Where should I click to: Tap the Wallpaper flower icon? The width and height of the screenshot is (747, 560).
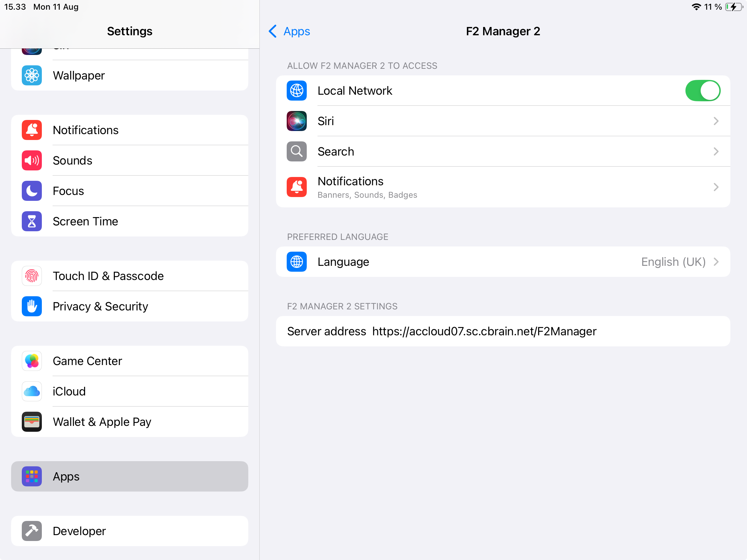32,75
